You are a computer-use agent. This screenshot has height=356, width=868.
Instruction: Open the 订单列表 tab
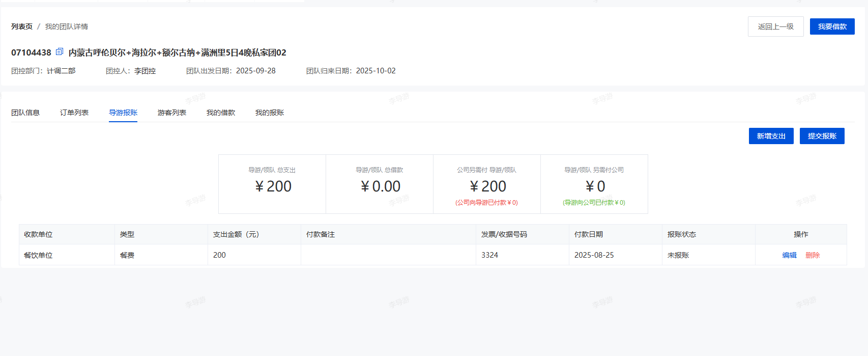tap(74, 113)
